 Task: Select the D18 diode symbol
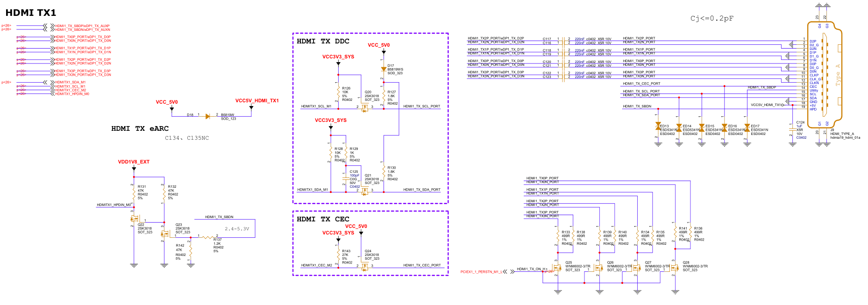207,116
